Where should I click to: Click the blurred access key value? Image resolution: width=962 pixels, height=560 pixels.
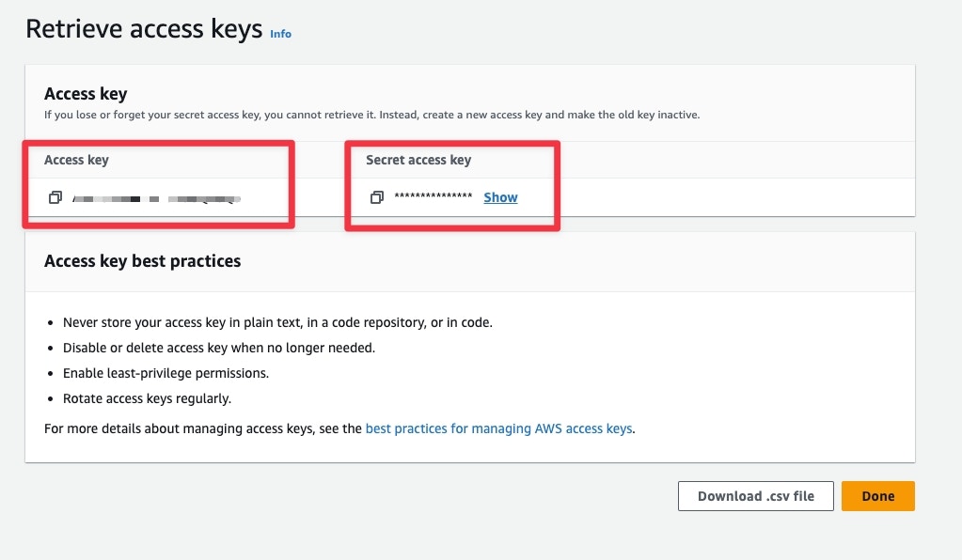coord(156,198)
